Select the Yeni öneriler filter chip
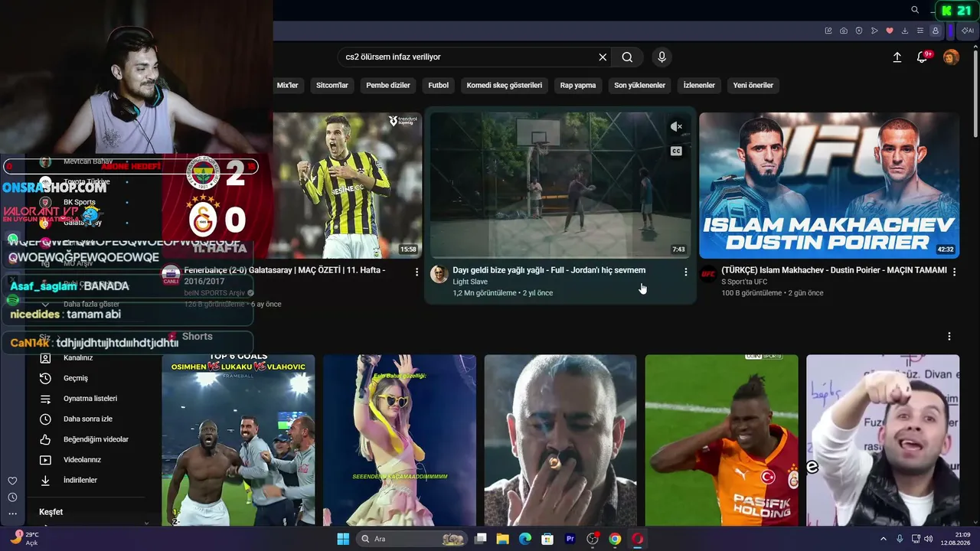Screen dimensions: 980x551 click(753, 85)
